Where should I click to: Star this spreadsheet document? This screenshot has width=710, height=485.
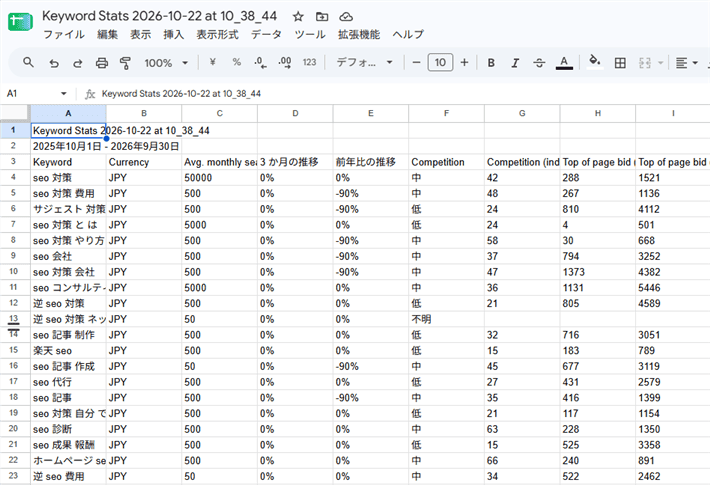[x=298, y=17]
